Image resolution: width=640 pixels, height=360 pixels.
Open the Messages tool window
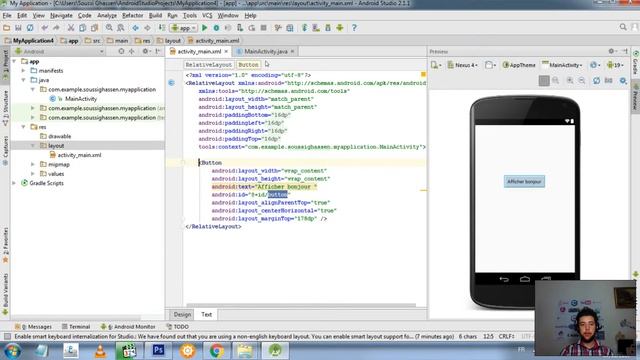[33, 327]
